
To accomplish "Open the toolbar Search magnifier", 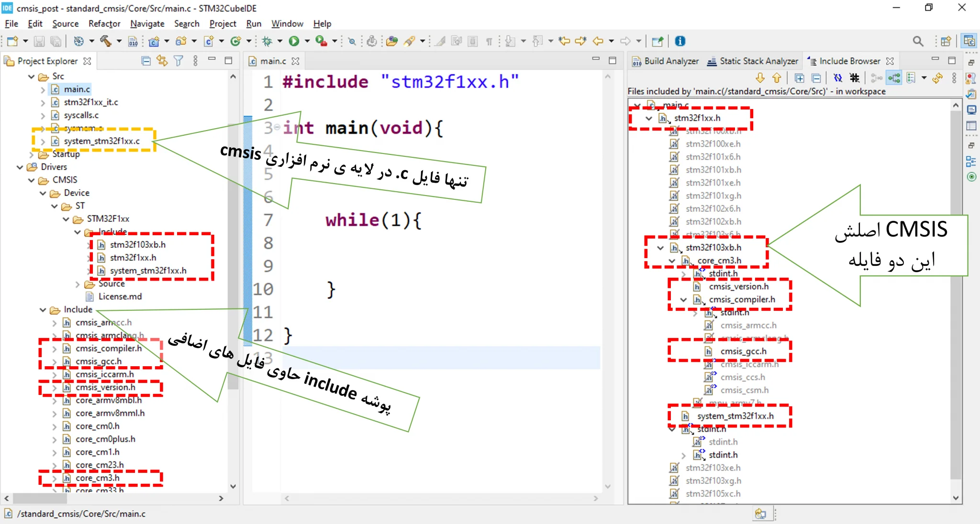I will (918, 41).
